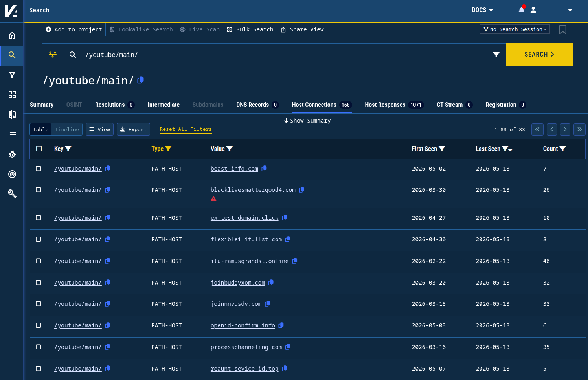Open the lookalike compare icon in sidebar
Screen dimensions: 588x380
12,115
